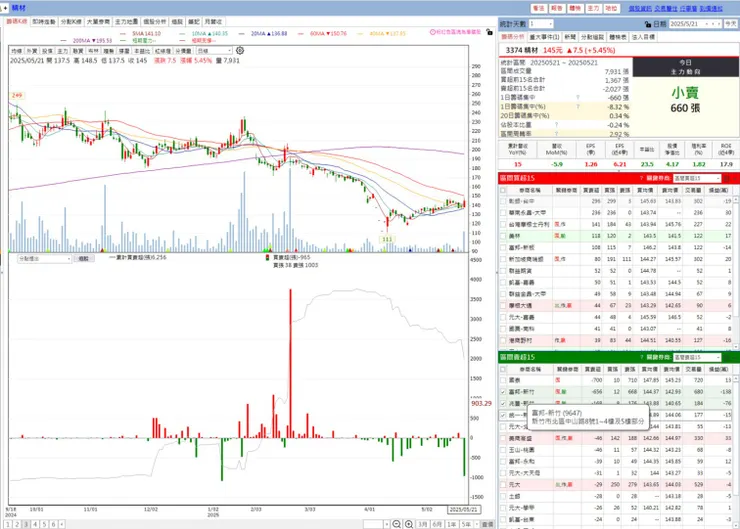Tick the checkbox for 凱基-台東 row

tap(503, 520)
